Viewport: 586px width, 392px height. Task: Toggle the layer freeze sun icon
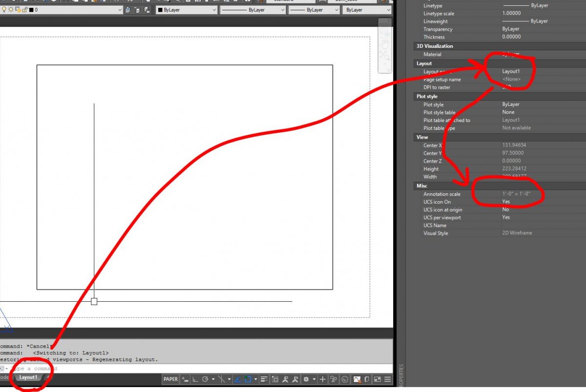(x=11, y=10)
